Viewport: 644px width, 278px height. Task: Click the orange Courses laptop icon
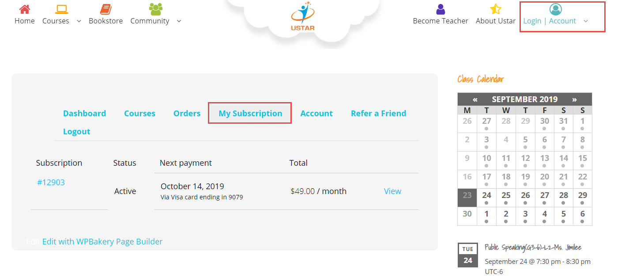(x=61, y=9)
